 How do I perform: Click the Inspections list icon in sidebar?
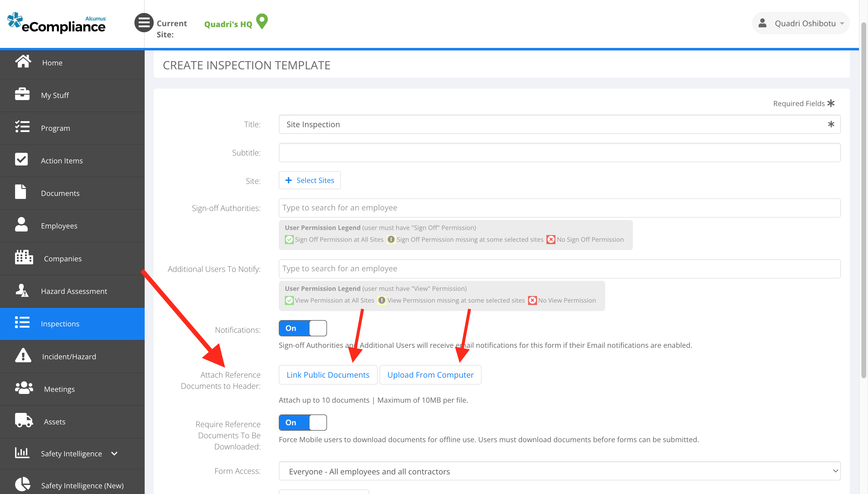(22, 323)
